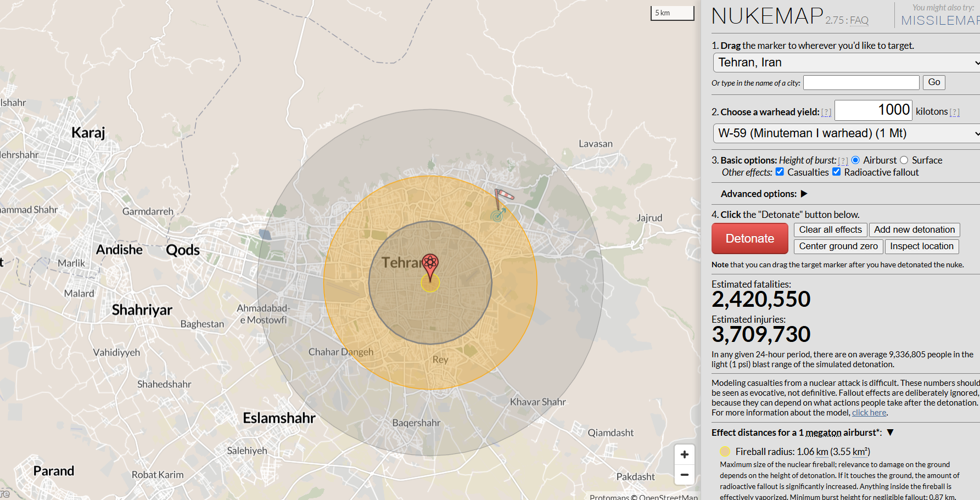Click Add new detonation button

click(914, 229)
